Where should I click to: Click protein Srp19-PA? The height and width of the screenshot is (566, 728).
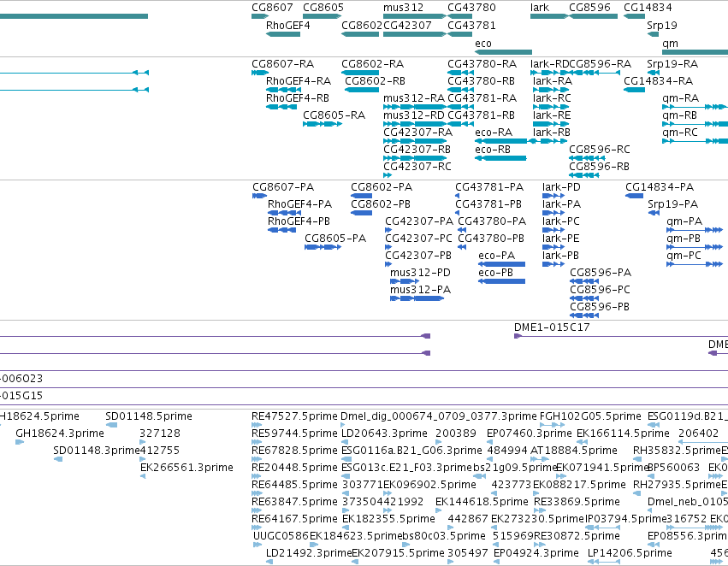click(654, 213)
